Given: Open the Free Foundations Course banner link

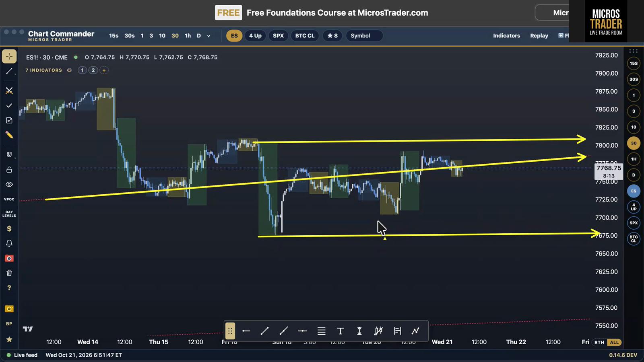Looking at the screenshot, I should click(x=337, y=13).
